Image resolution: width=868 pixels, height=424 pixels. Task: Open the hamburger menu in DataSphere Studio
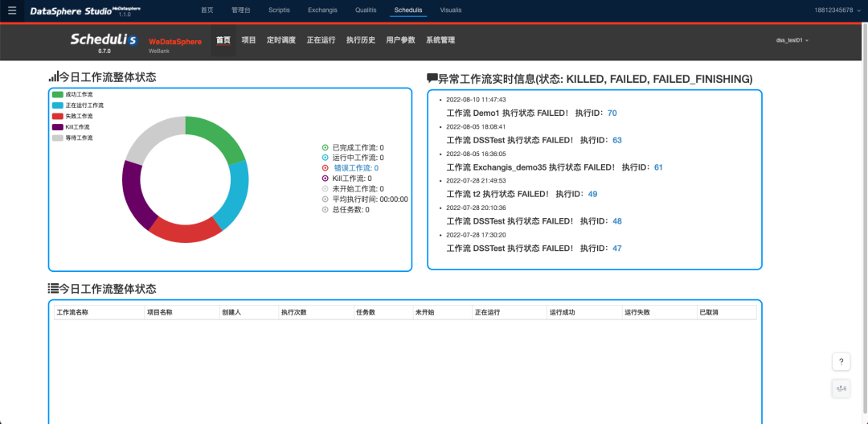point(11,10)
